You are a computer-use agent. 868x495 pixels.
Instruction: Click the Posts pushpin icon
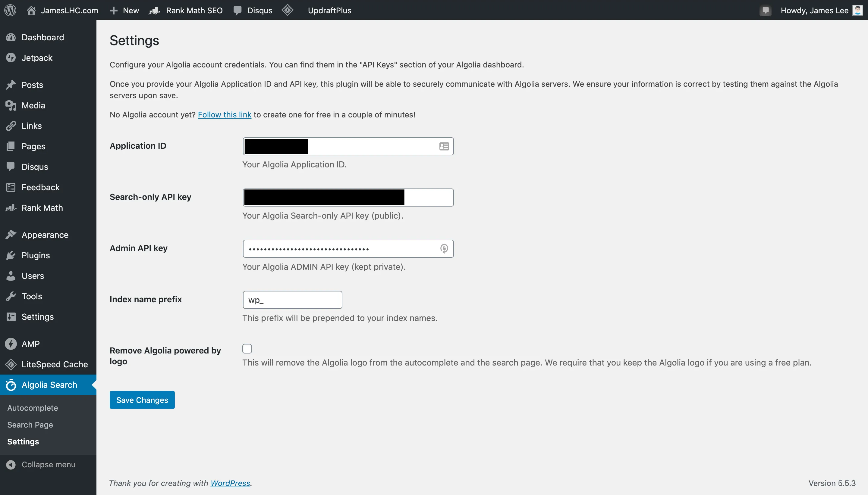(x=11, y=85)
